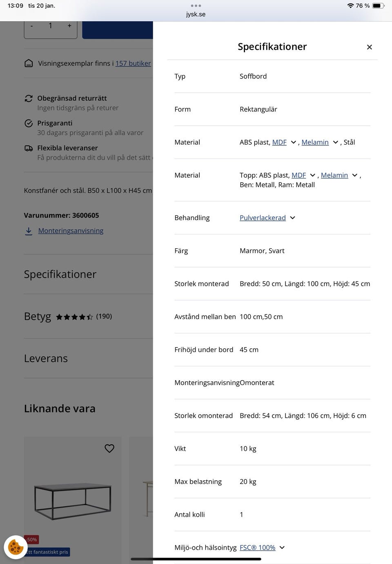
Task: Click the store icon beside Visningsexemplar
Action: [29, 63]
